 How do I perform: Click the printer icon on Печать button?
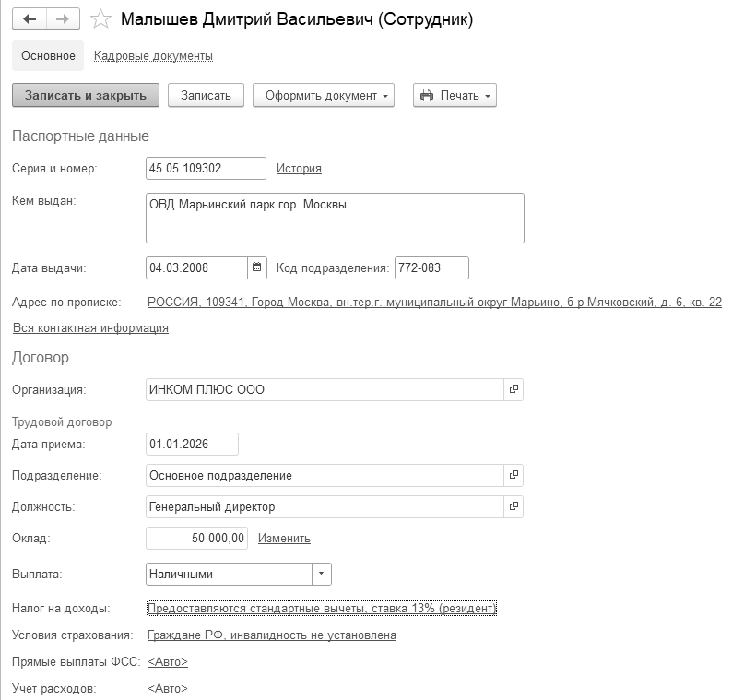point(427,95)
